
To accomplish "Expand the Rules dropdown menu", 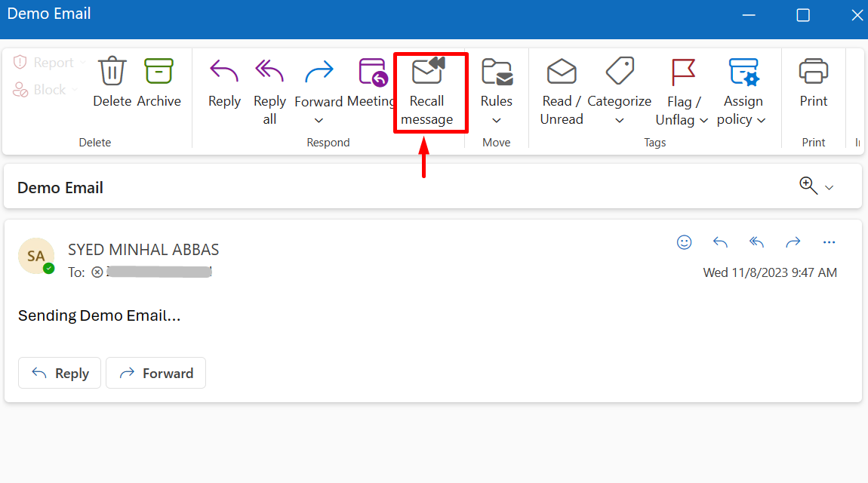I will (x=496, y=121).
